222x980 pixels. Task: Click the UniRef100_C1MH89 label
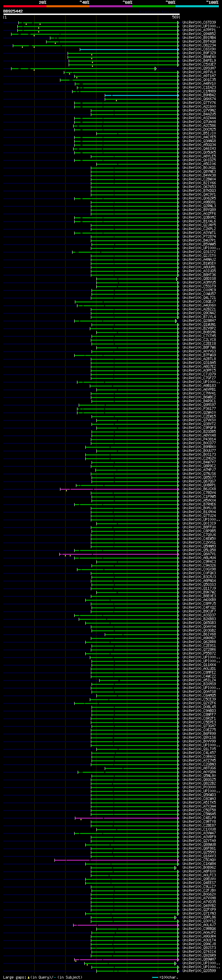[x=199, y=91]
